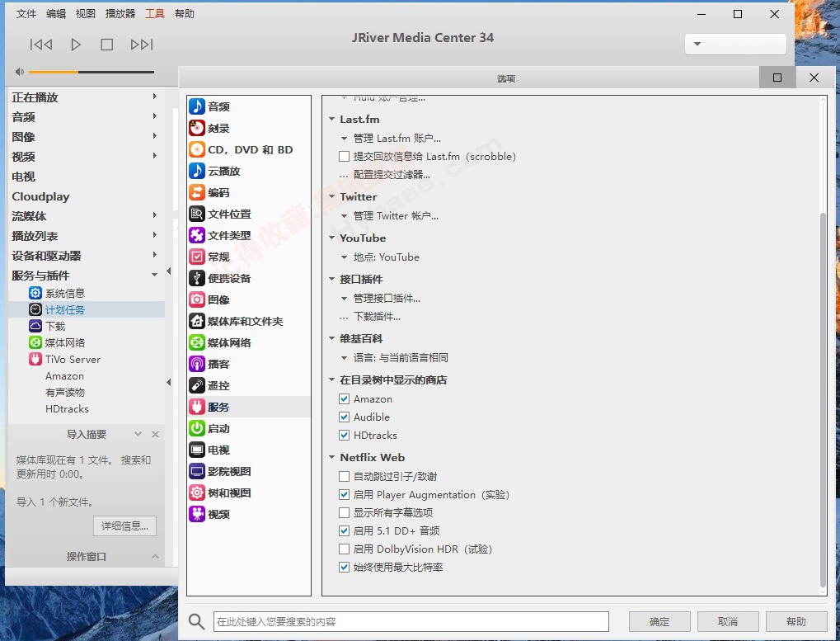This screenshot has height=641, width=840.
Task: Open the 帮助 menu
Action: pyautogui.click(x=185, y=14)
